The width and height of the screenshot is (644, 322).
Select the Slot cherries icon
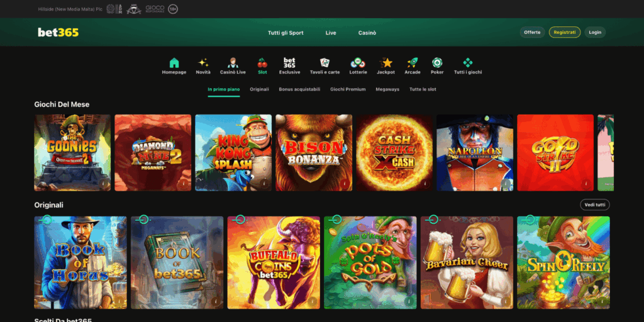point(262,63)
